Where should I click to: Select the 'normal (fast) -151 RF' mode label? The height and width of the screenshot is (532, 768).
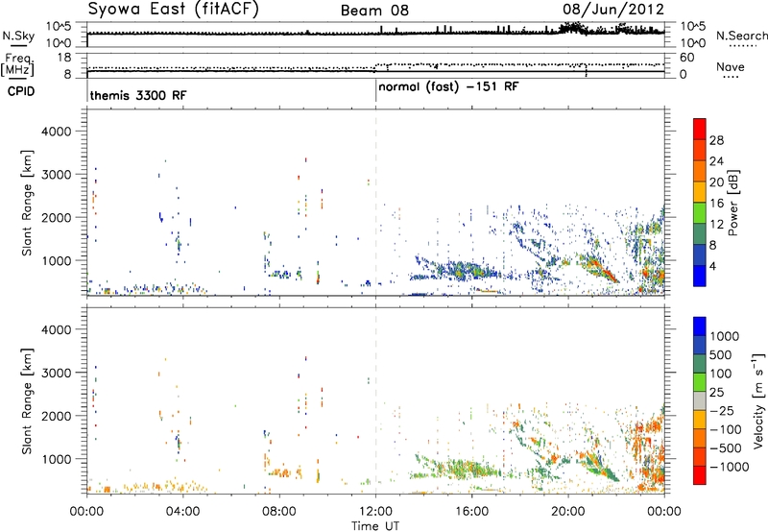[x=448, y=87]
